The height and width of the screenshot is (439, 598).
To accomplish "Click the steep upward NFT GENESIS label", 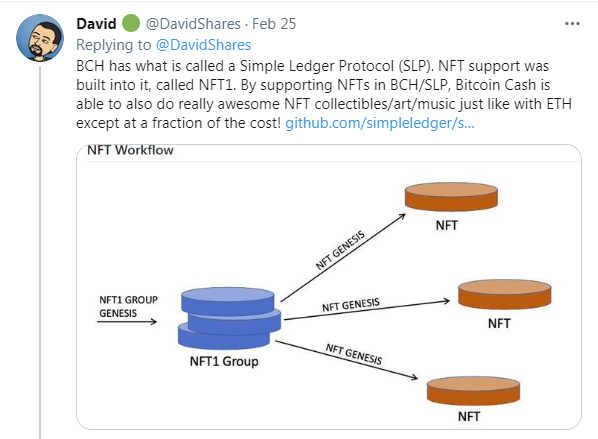I will click(340, 250).
